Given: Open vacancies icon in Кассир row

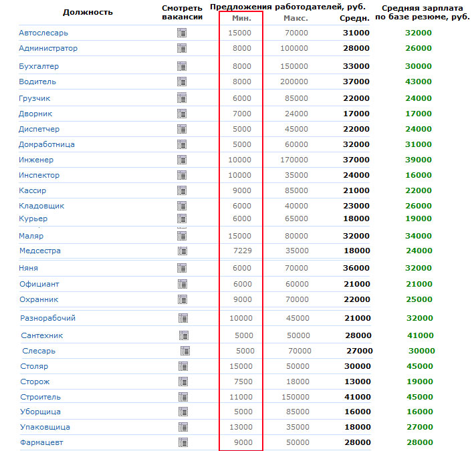Looking at the screenshot, I should pos(181,191).
